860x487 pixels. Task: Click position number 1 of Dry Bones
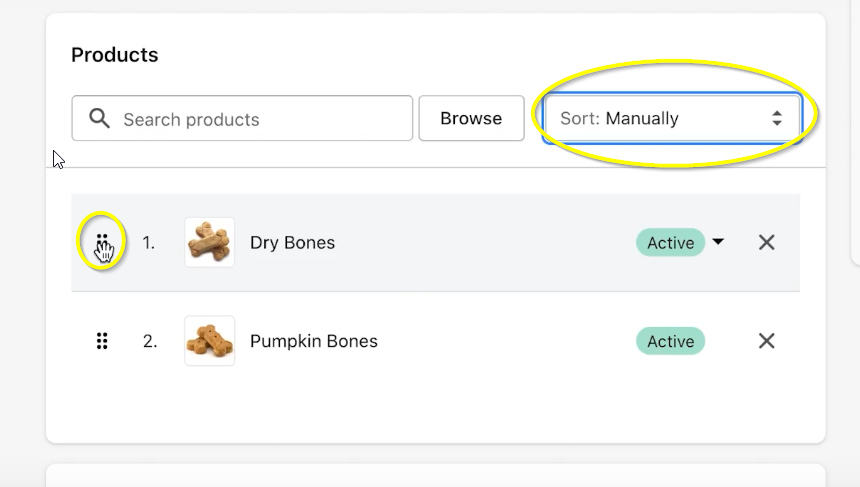point(148,242)
